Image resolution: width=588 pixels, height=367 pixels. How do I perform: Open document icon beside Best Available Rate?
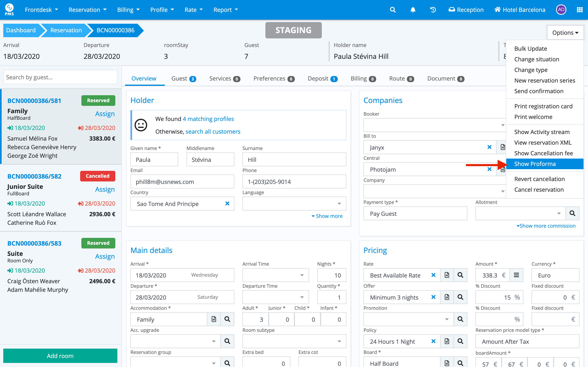(447, 275)
